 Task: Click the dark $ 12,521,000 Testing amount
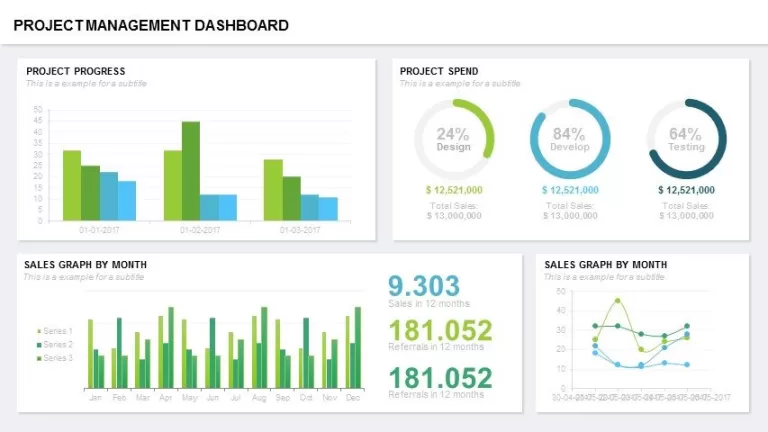[686, 190]
